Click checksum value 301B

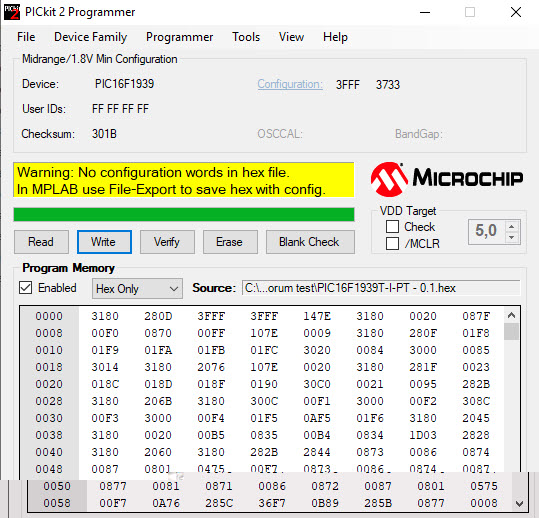104,134
